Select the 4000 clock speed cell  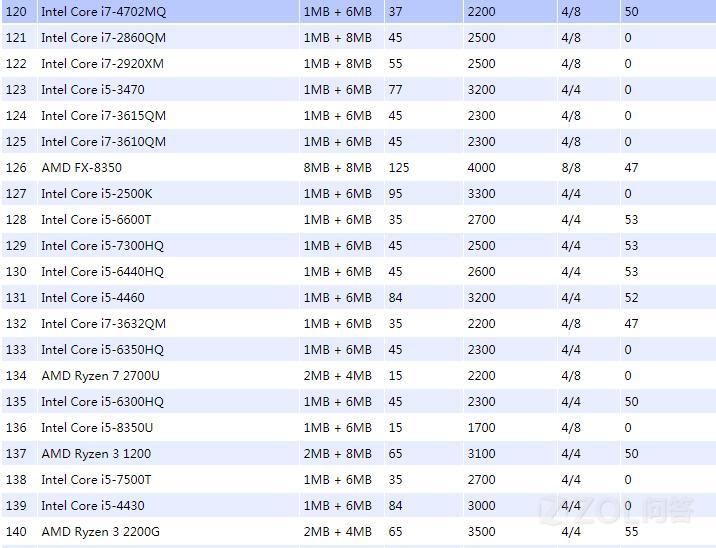481,167
